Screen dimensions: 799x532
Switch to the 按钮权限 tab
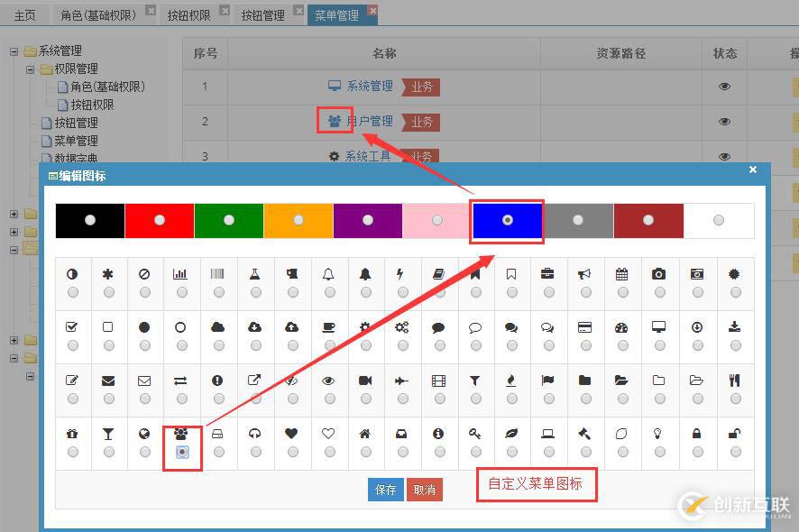click(x=189, y=16)
